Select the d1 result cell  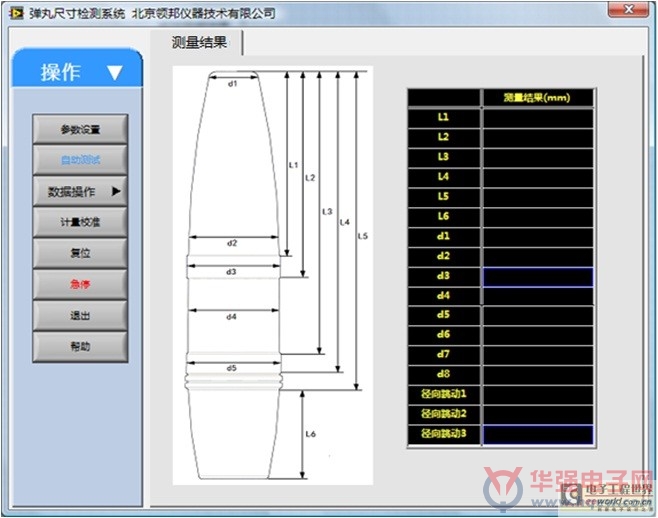(x=538, y=236)
